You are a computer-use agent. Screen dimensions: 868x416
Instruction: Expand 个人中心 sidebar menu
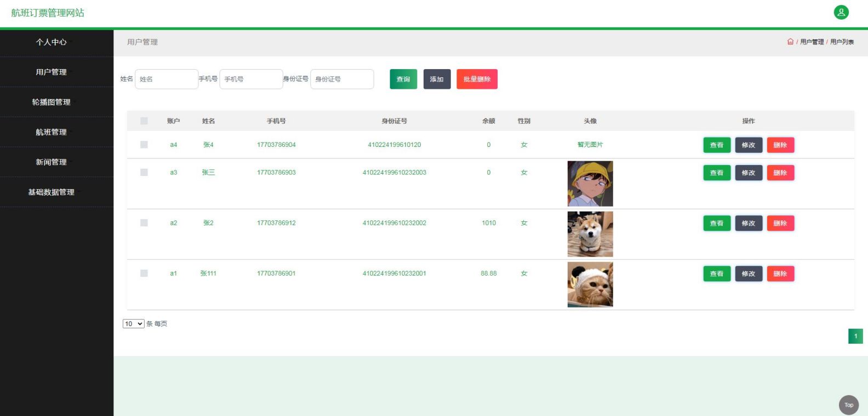tap(56, 42)
